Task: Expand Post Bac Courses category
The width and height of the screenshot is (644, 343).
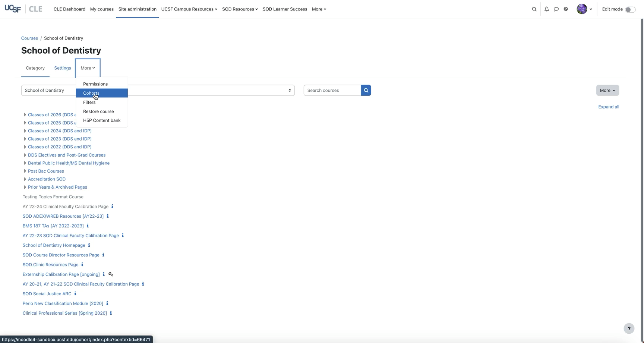Action: coord(25,171)
